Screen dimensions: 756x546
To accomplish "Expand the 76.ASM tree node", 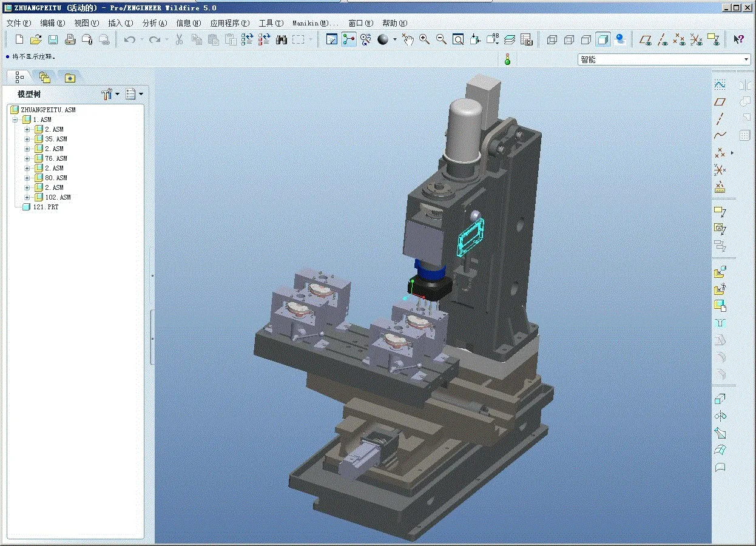I will [x=27, y=158].
